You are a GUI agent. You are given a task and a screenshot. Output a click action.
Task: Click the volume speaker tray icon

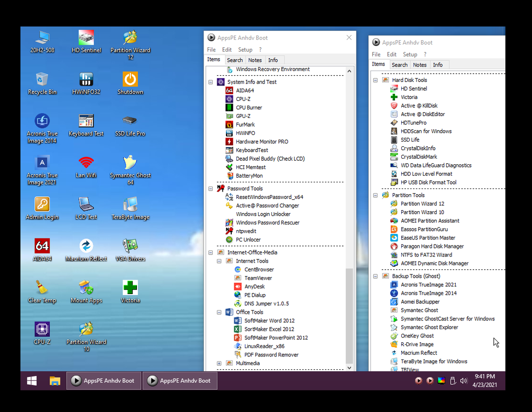(x=464, y=381)
